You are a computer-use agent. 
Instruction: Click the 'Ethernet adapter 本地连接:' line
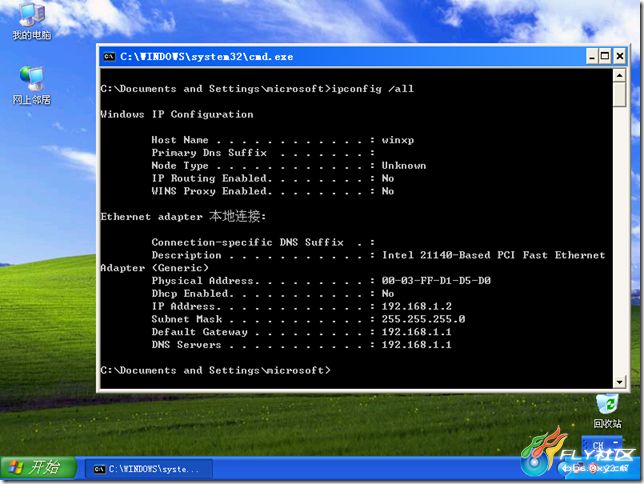pos(183,216)
